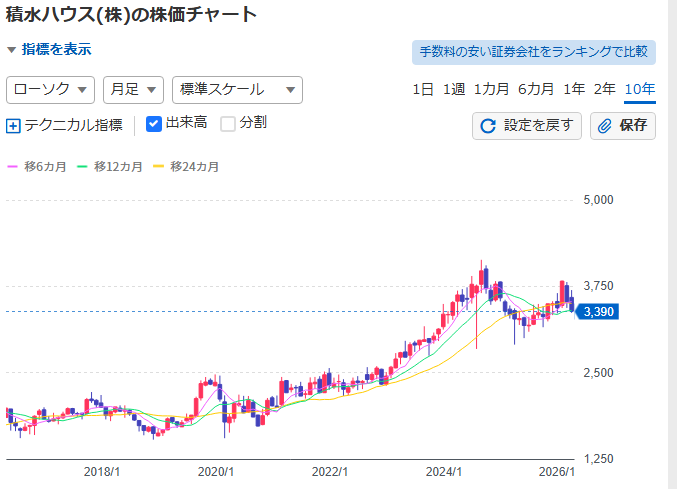Image resolution: width=677 pixels, height=489 pixels.
Task: Open the 標準スケール scale dropdown
Action: point(236,89)
